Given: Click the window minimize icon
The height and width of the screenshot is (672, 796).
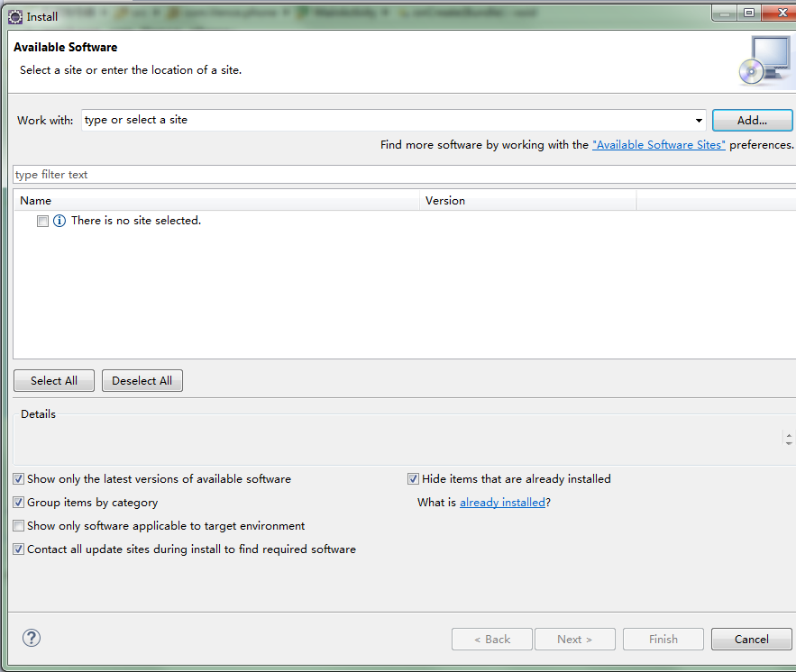Looking at the screenshot, I should [x=724, y=13].
